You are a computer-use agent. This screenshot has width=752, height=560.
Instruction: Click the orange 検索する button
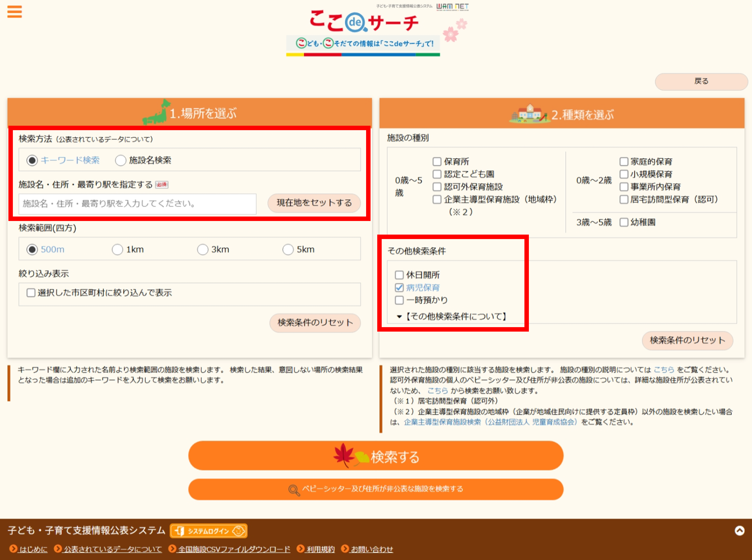[376, 456]
